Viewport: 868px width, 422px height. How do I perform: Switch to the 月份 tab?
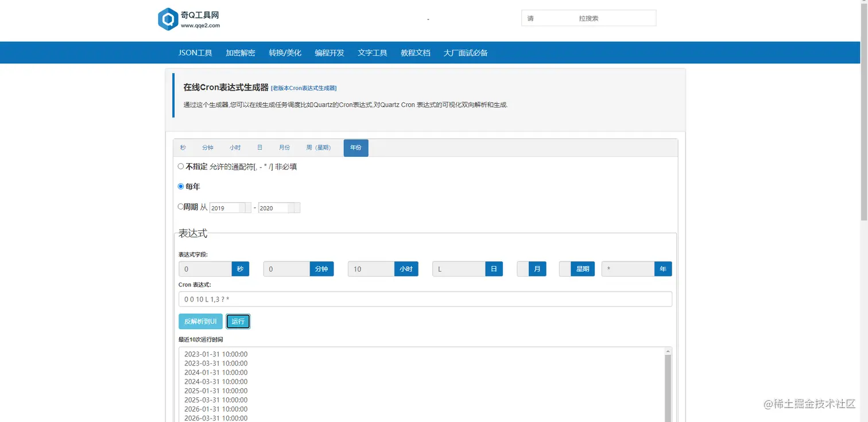pyautogui.click(x=285, y=148)
